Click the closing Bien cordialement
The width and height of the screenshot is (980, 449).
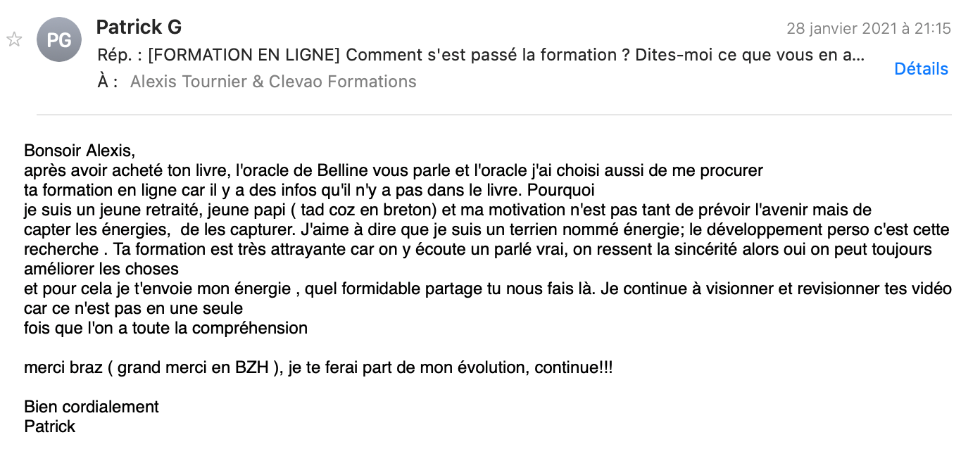point(92,407)
